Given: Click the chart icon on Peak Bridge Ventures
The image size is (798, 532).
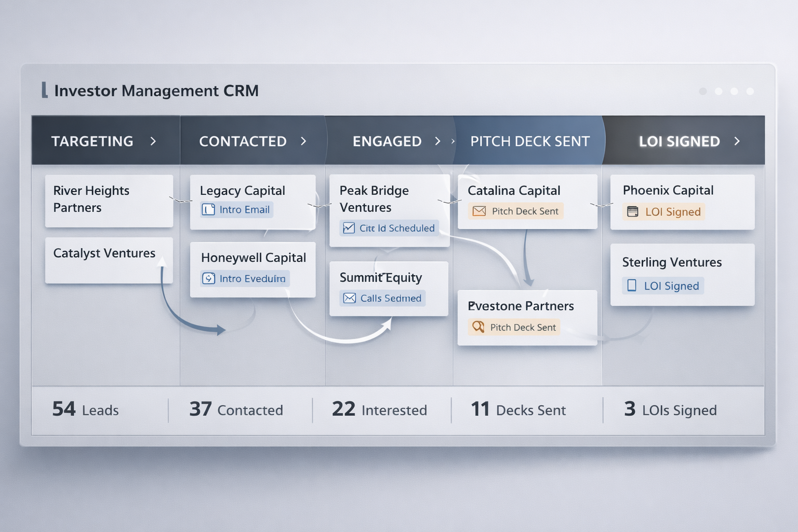Looking at the screenshot, I should [x=349, y=228].
